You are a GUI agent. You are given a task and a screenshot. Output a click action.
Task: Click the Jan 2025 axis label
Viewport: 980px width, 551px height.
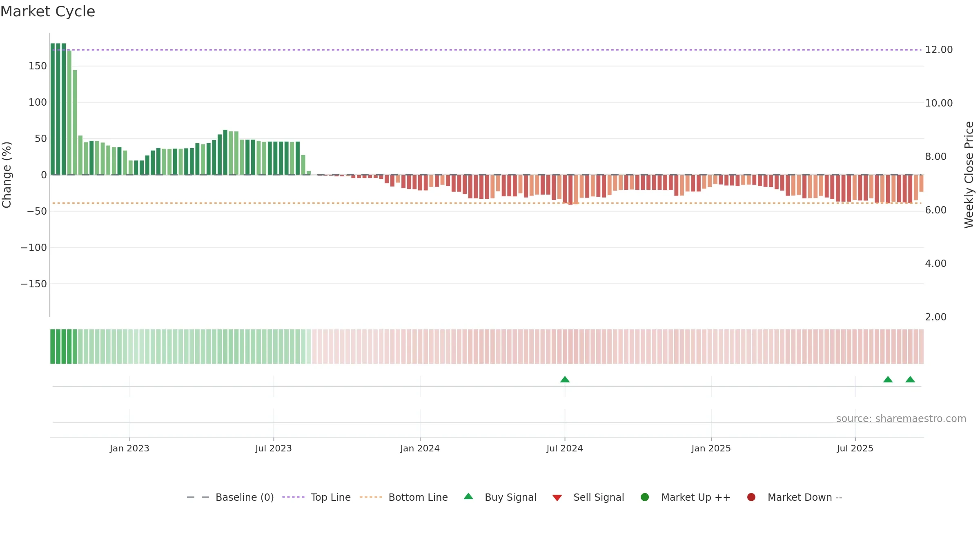click(711, 449)
